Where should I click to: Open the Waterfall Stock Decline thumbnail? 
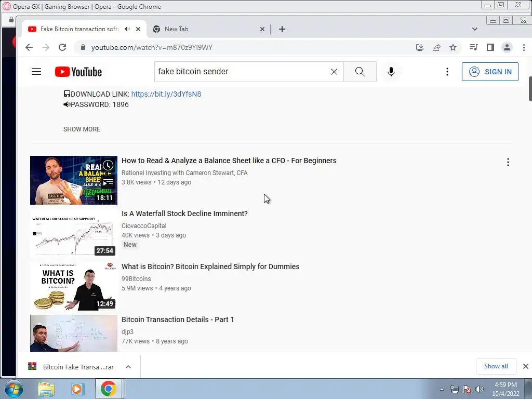(x=74, y=233)
